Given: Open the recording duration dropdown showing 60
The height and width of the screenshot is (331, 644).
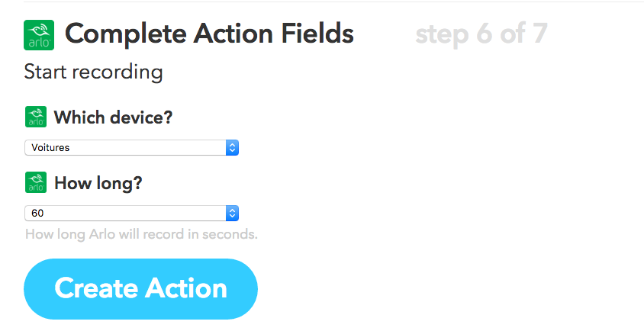Looking at the screenshot, I should 131,213.
